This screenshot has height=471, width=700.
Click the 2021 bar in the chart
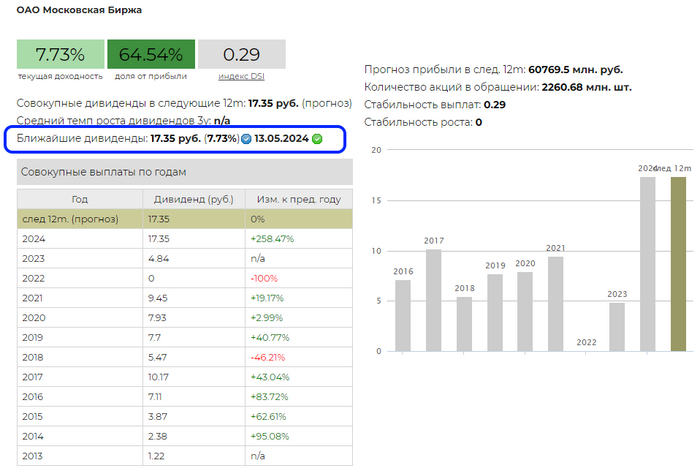tap(555, 304)
